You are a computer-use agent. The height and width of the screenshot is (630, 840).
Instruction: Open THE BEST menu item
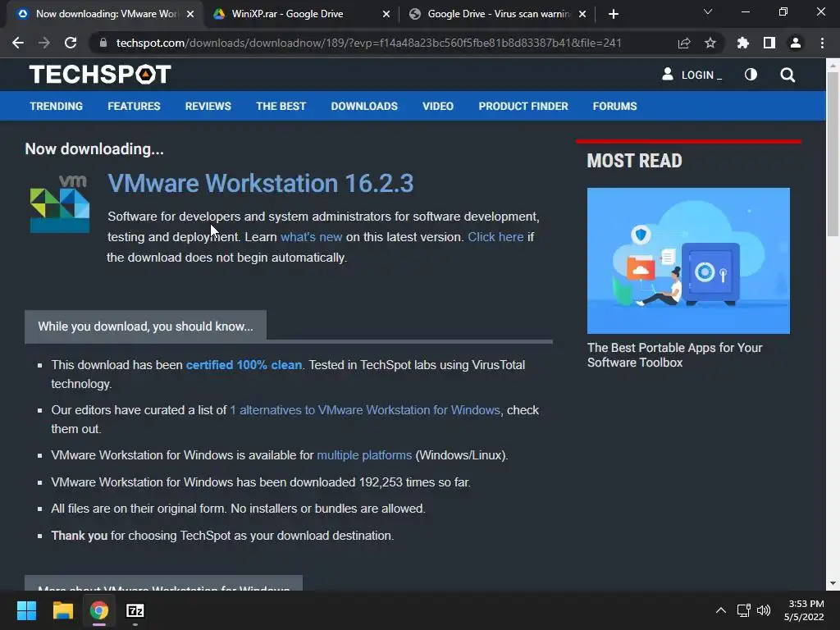281,106
